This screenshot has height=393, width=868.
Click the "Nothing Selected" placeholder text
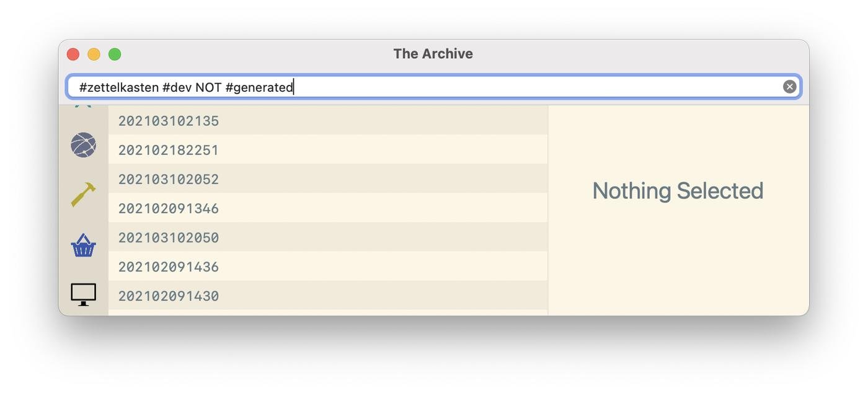678,191
